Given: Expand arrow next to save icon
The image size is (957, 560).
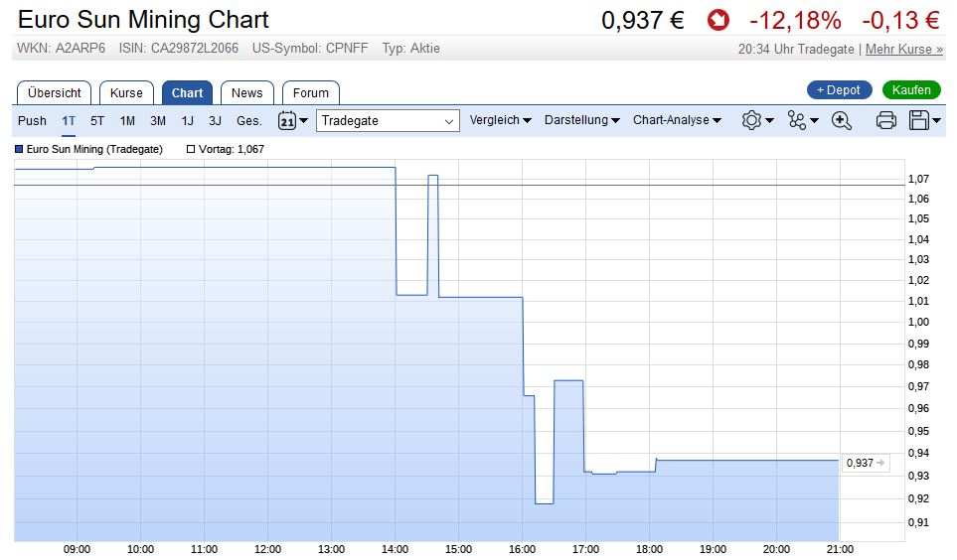Looking at the screenshot, I should pos(936,121).
